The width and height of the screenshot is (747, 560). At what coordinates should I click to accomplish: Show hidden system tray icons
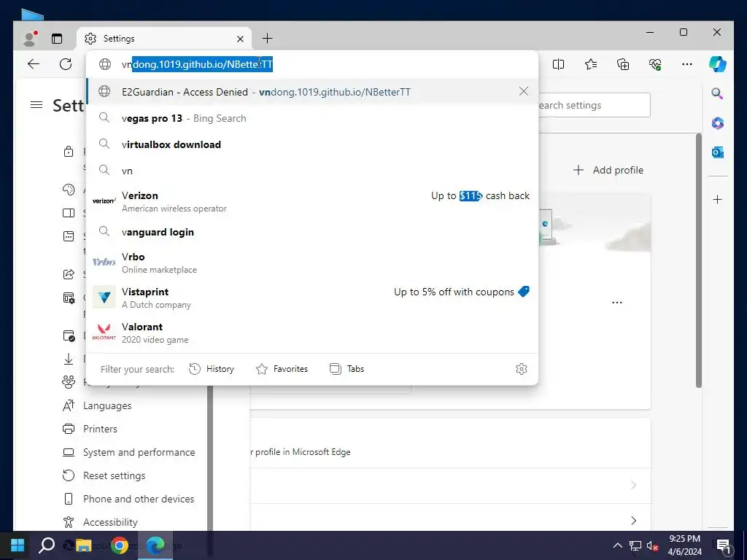pos(617,545)
